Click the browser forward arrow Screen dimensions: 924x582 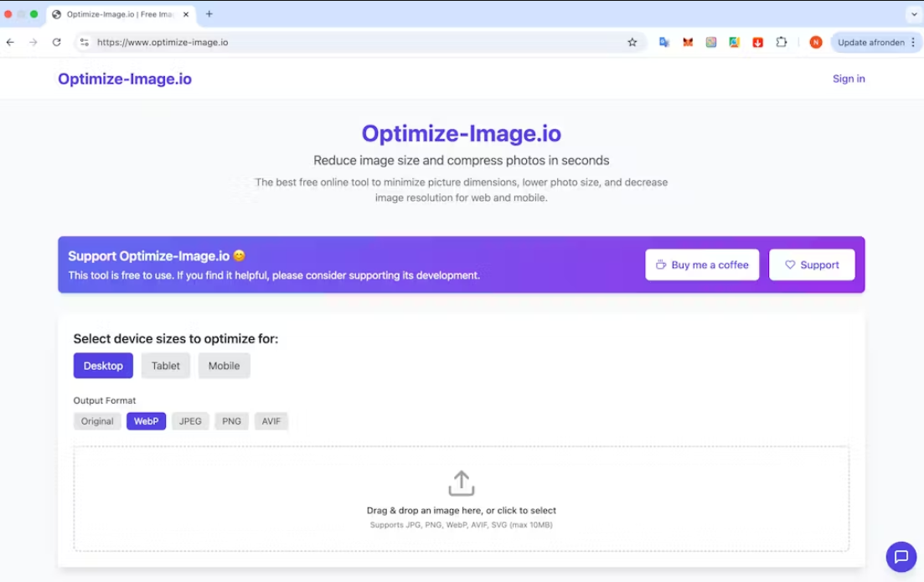click(33, 43)
